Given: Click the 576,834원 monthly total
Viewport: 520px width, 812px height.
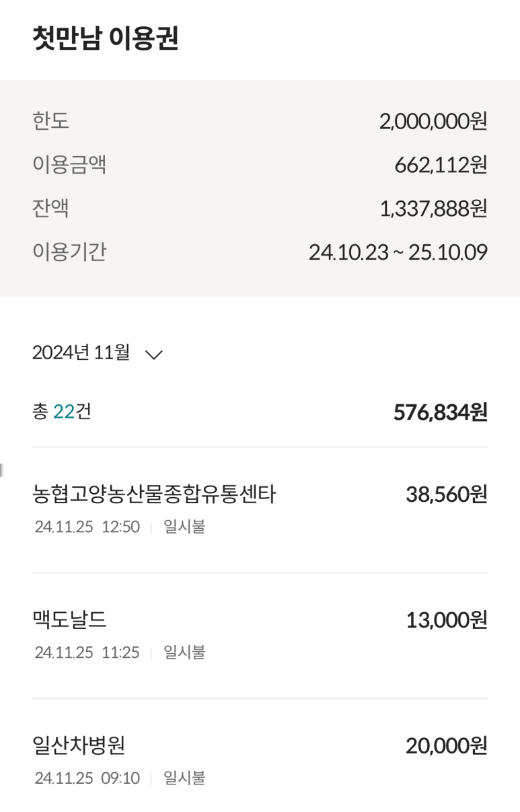Looking at the screenshot, I should click(x=440, y=412).
